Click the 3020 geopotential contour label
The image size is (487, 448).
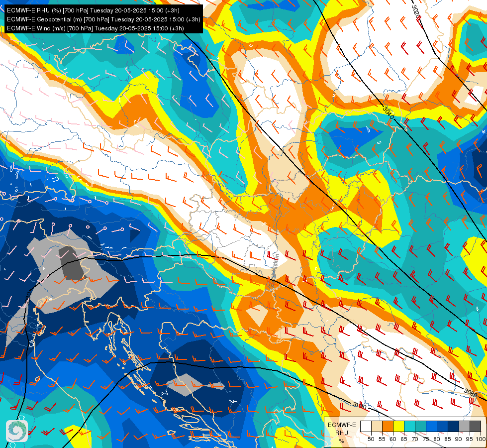(416, 12)
